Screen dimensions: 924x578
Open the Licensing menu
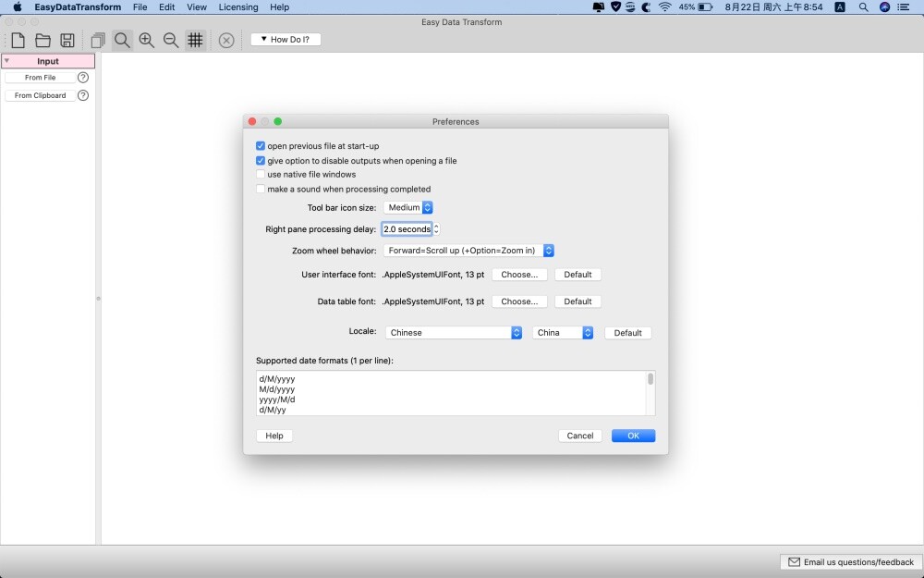click(x=238, y=7)
